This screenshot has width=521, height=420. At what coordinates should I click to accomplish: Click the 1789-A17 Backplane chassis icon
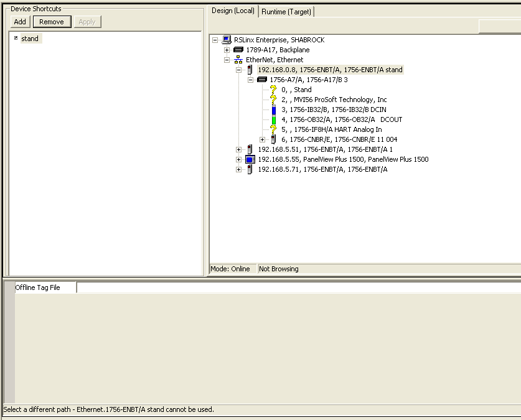(x=238, y=50)
